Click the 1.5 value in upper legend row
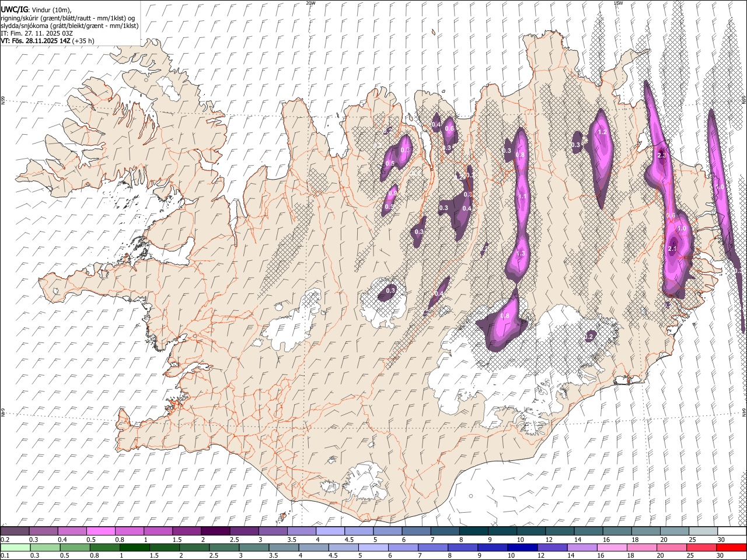Viewport: 747px width, 560px height. (177, 540)
